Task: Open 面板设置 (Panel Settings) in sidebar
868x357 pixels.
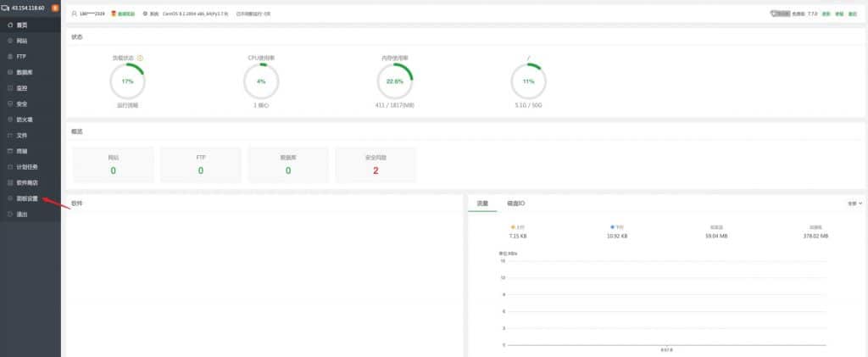Action: [26, 198]
